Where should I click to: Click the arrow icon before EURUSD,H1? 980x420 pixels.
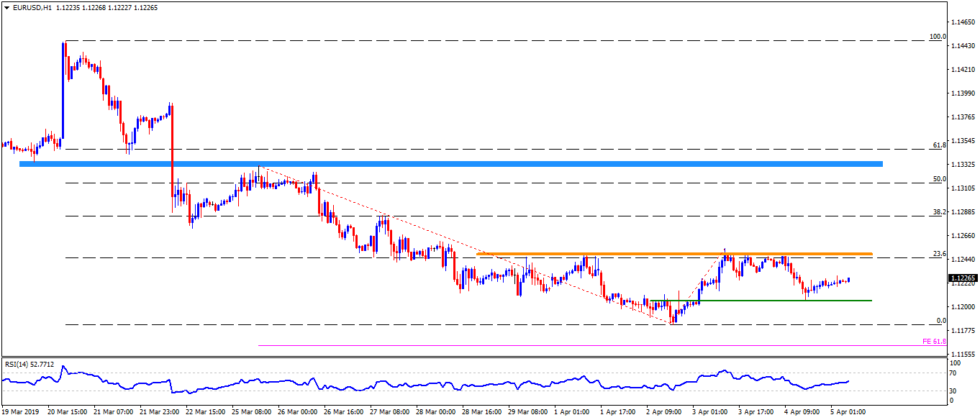click(x=6, y=7)
